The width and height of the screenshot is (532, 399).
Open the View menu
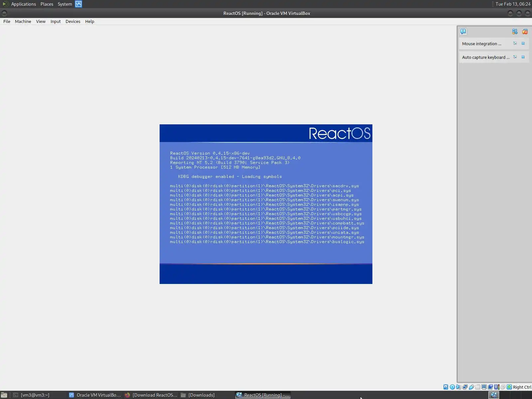41,21
